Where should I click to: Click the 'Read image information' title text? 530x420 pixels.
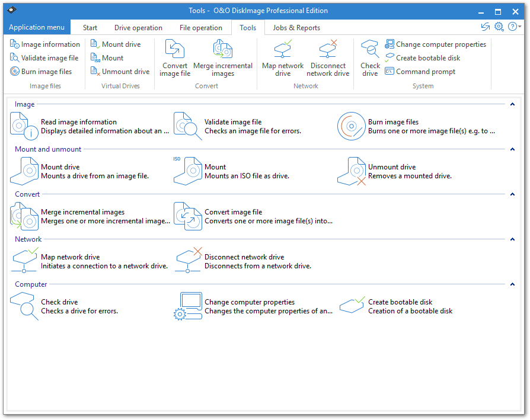(x=79, y=122)
